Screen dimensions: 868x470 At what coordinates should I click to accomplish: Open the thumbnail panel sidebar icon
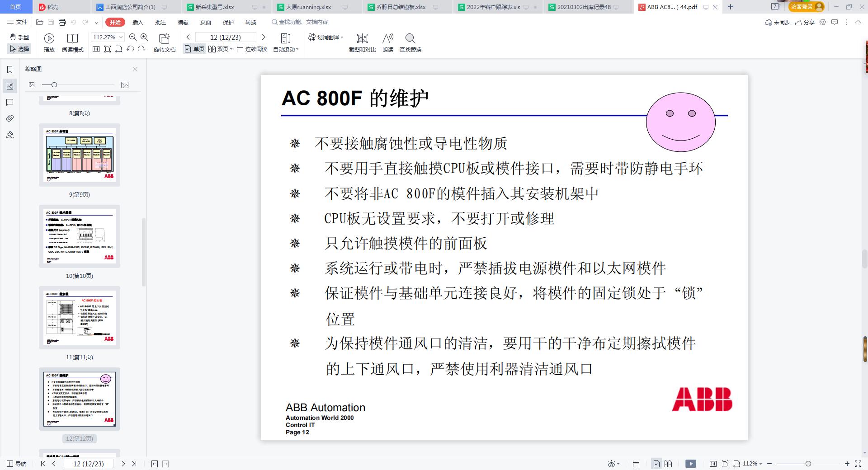9,86
